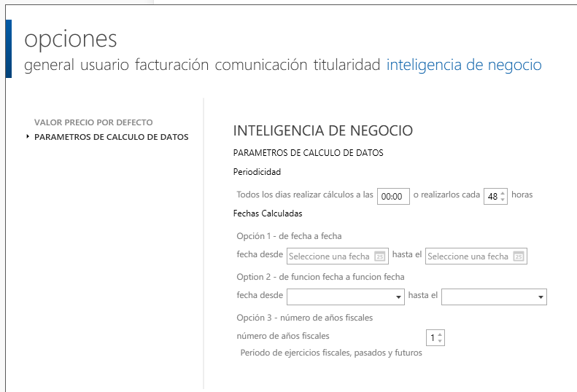
Task: Click the daily calculation time field
Action: tap(393, 197)
